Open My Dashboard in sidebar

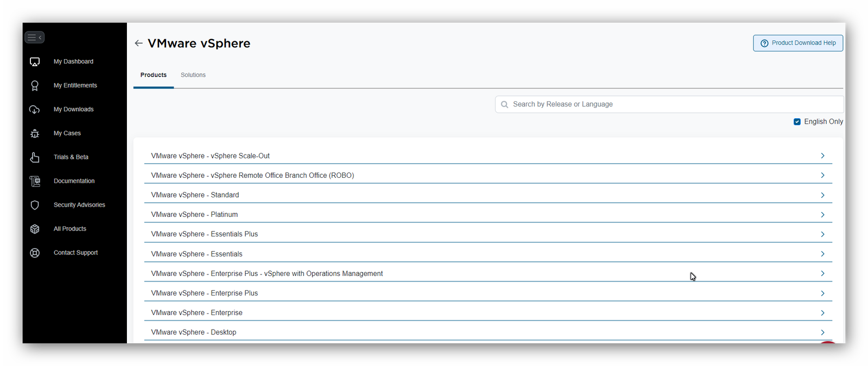point(73,62)
